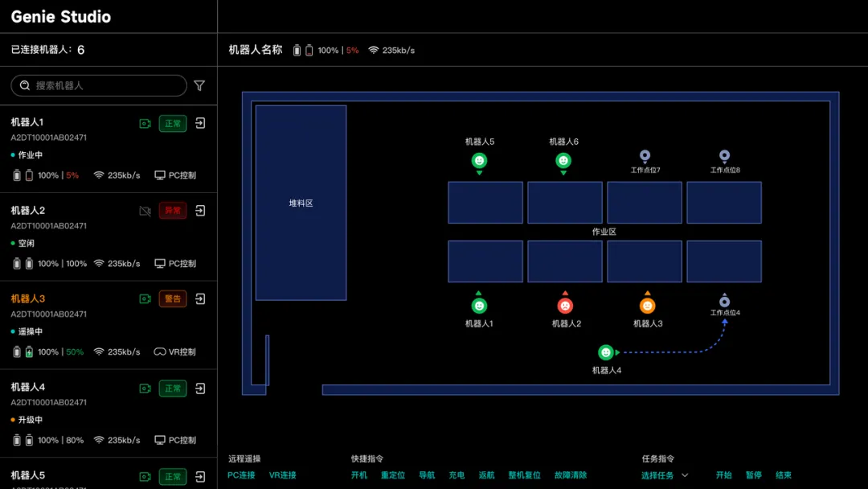Screen dimensions: 868x489
Task: Click 作业区 label on the map
Action: [x=604, y=232]
